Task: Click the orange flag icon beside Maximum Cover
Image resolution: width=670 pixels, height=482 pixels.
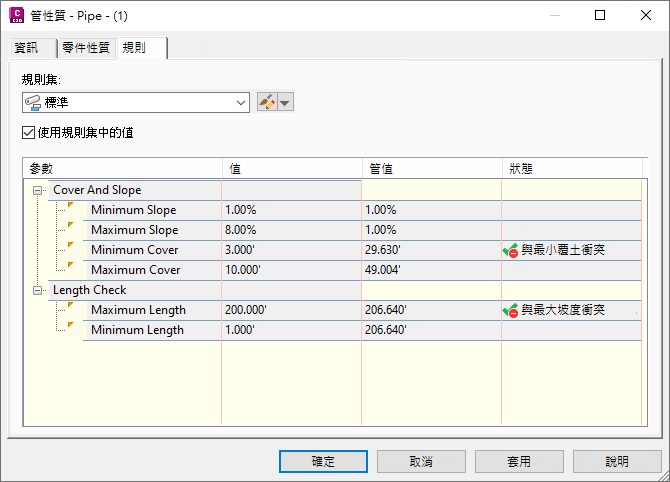Action: [x=71, y=265]
